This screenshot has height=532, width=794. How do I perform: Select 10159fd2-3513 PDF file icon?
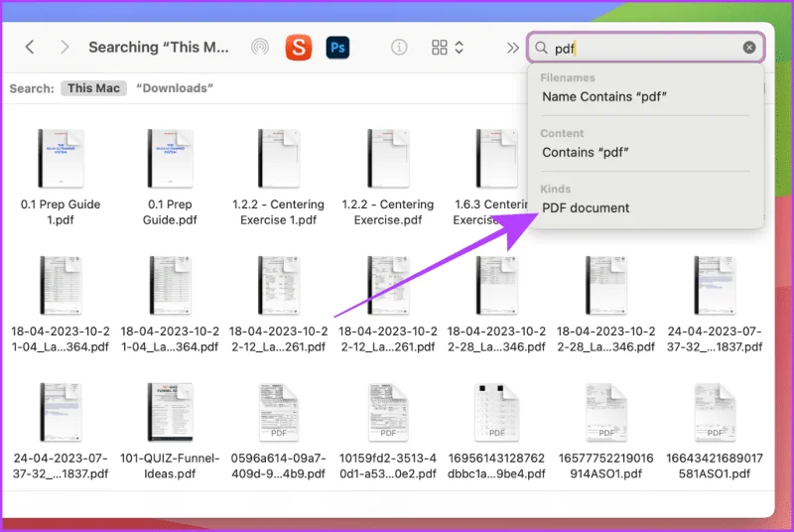coord(388,412)
